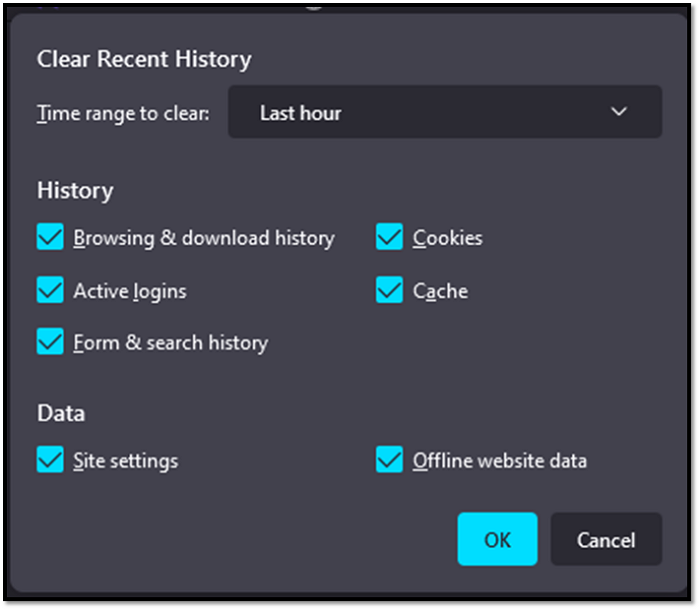Click the 'Cache' label text
The height and width of the screenshot is (610, 700).
click(x=440, y=292)
